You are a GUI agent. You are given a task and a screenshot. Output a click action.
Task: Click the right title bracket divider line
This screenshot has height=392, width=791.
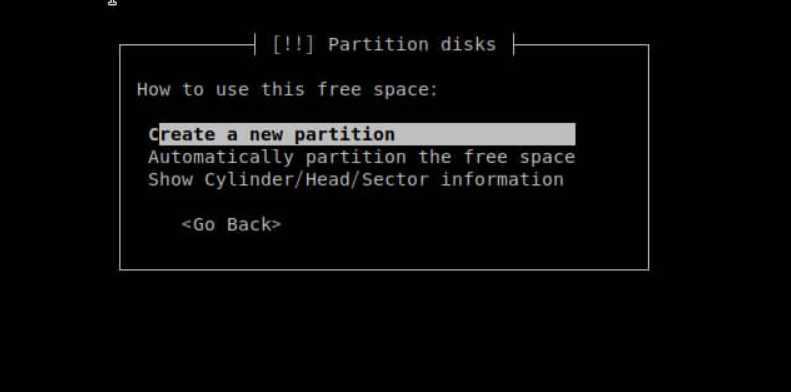pos(514,44)
